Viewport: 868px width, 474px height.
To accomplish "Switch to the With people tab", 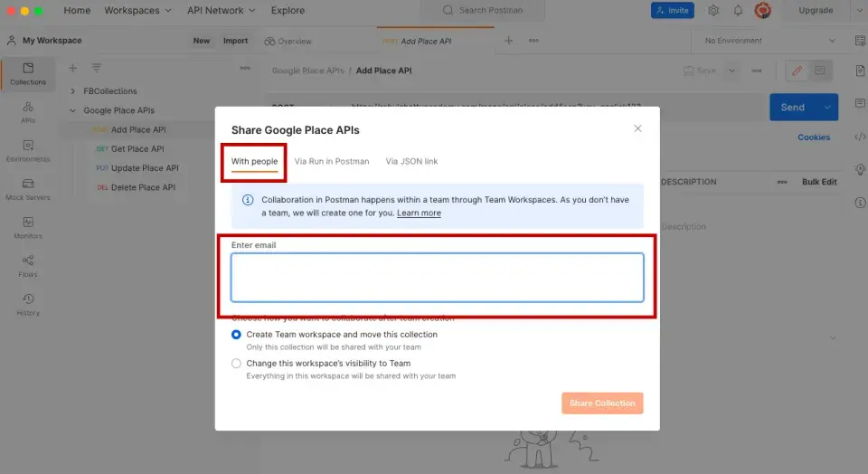I will click(255, 162).
